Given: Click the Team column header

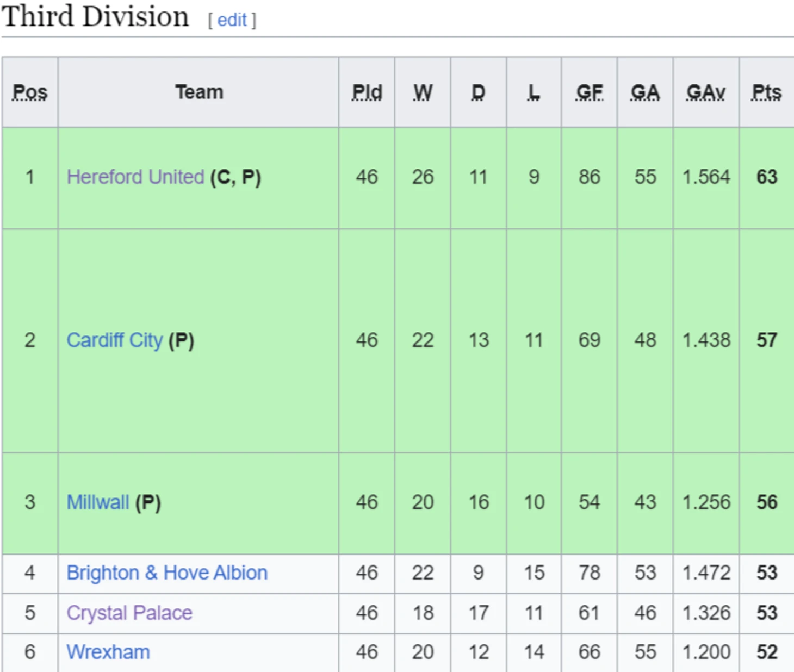Looking at the screenshot, I should pyautogui.click(x=199, y=92).
